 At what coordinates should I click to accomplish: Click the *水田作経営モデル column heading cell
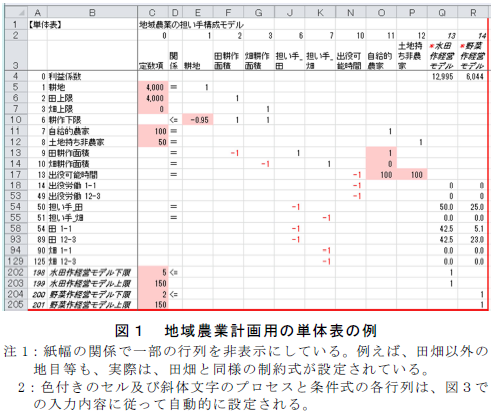click(442, 55)
